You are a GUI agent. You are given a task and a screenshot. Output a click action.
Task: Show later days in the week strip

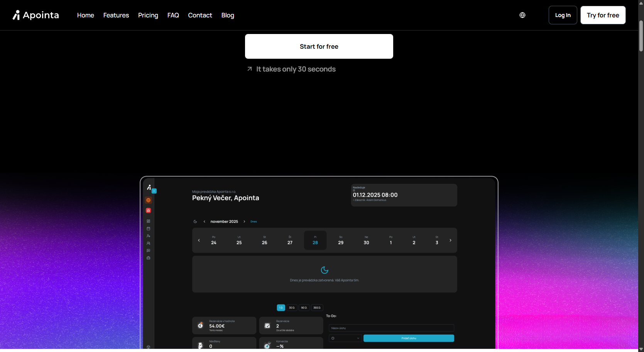[x=450, y=240]
